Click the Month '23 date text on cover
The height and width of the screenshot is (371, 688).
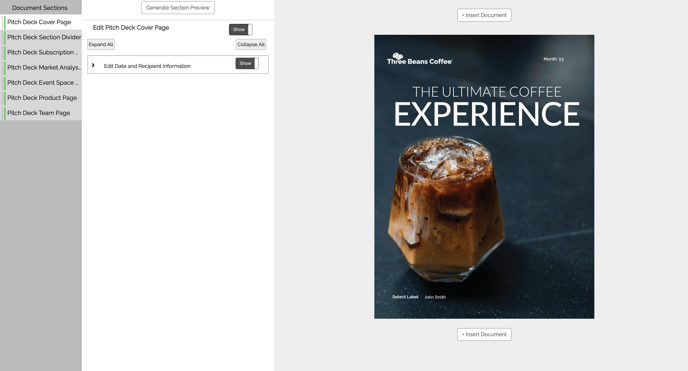click(x=553, y=59)
